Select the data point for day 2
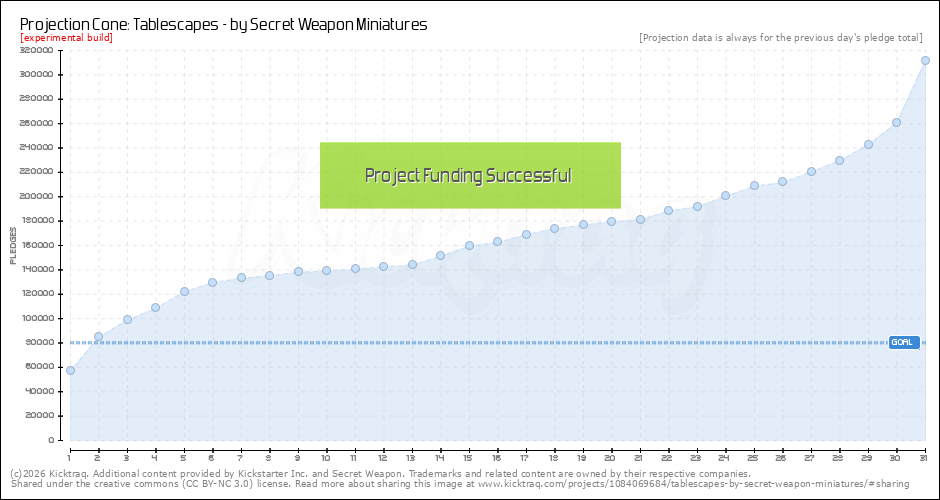The height and width of the screenshot is (500, 940). coord(98,336)
